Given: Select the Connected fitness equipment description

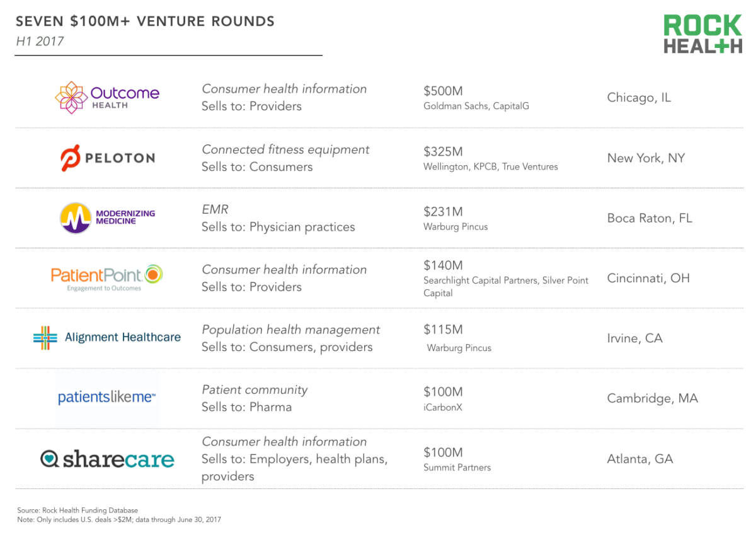Looking at the screenshot, I should [285, 149].
